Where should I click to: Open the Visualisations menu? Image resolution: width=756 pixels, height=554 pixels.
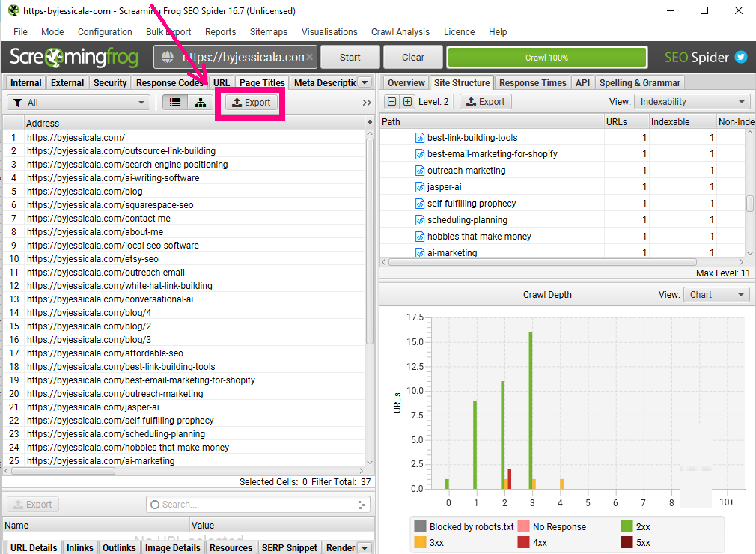pyautogui.click(x=329, y=32)
